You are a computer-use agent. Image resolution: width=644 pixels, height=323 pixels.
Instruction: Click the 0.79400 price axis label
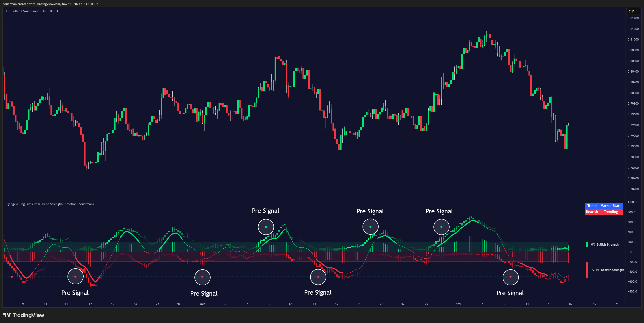633,125
